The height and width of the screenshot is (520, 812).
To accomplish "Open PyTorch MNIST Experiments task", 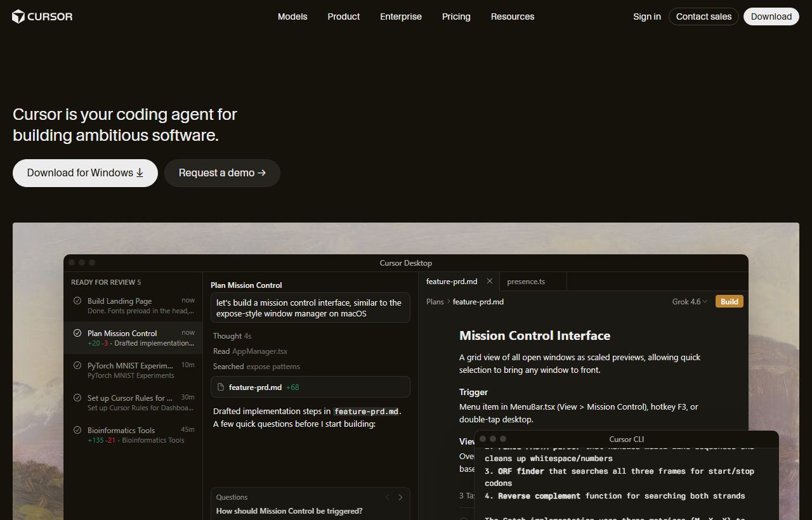I will click(133, 370).
